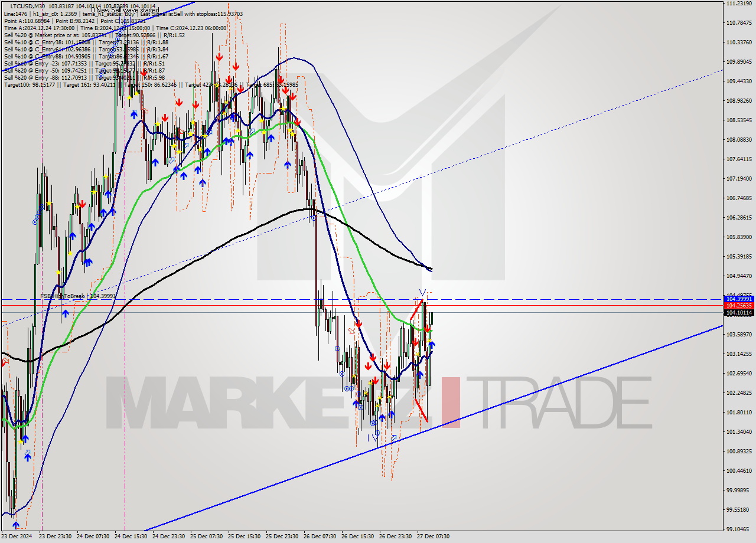Click the '27 Dec 07:30' time axis label
This screenshot has height=543, width=756.
[x=434, y=537]
